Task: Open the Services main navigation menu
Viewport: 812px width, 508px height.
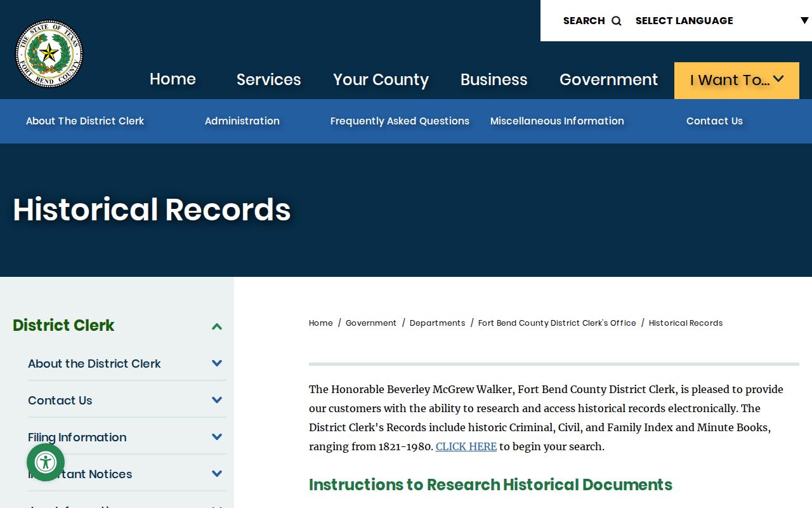Action: 269,79
